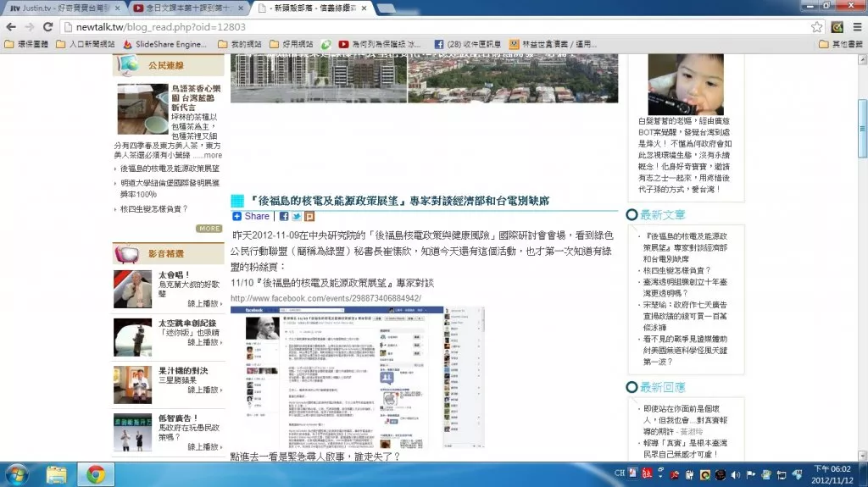Select the current 新頭殼部落 tab
Image resolution: width=868 pixels, height=487 pixels.
[x=311, y=8]
